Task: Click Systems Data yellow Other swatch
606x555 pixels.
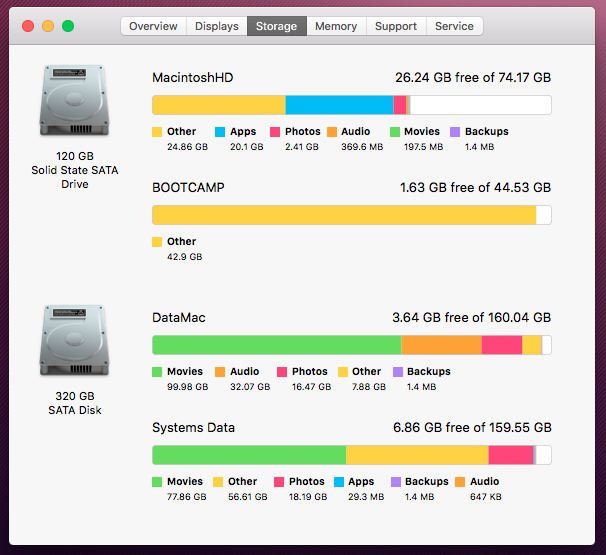Action: (x=218, y=482)
